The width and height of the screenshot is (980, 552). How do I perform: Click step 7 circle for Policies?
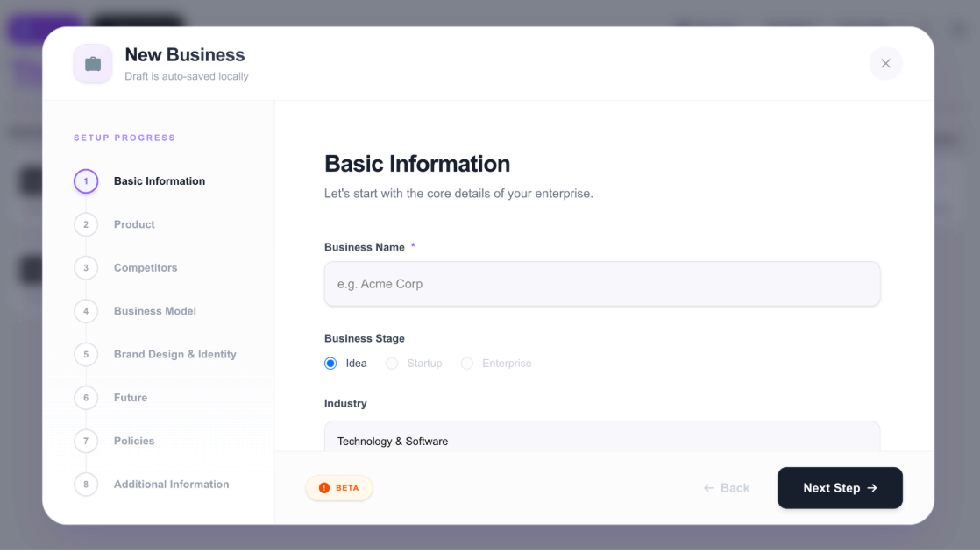(x=86, y=441)
